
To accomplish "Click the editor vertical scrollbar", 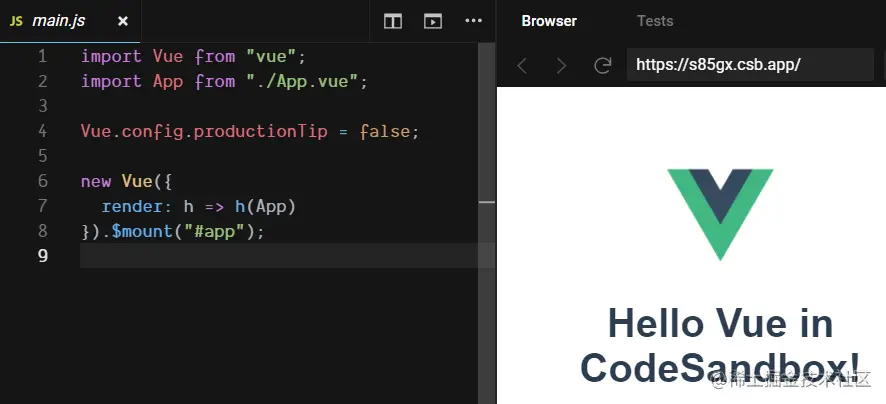I will (x=487, y=223).
